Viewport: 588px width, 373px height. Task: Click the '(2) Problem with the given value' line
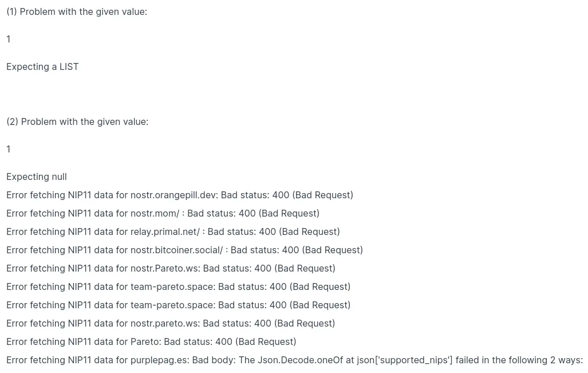click(x=77, y=122)
